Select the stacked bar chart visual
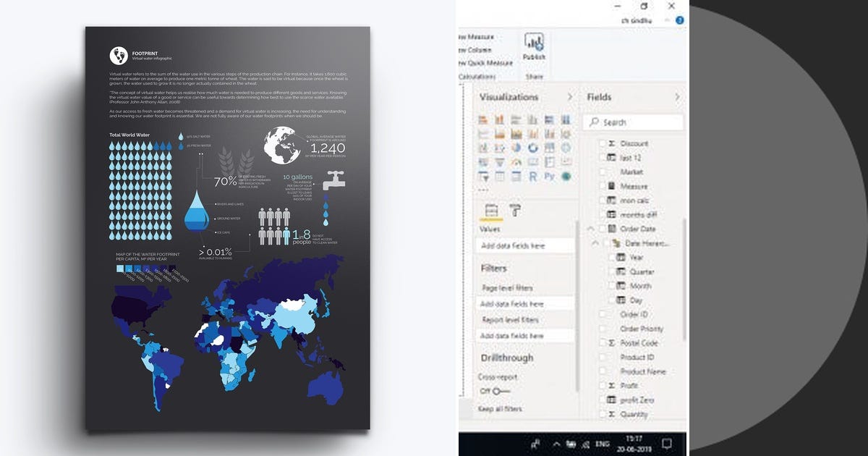868x456 pixels. (x=482, y=118)
